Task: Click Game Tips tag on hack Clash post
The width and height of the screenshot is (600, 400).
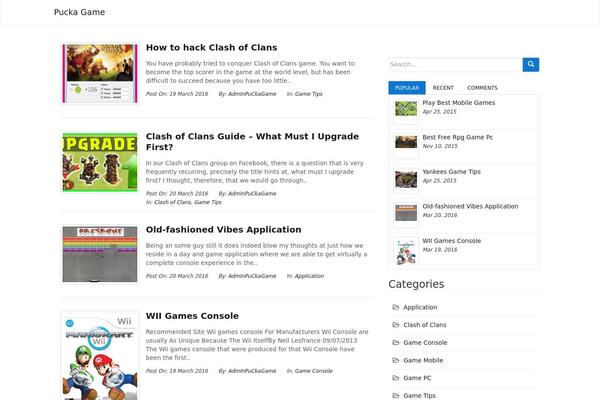Action: [x=308, y=94]
